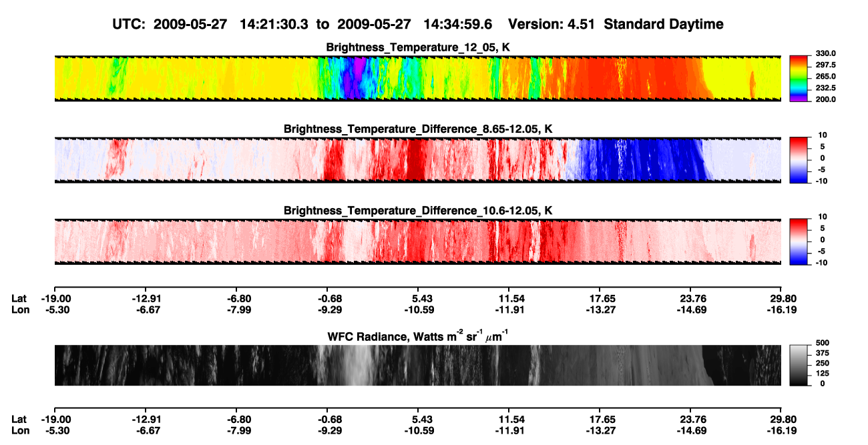Click longitude -16.19 on axis above WFC title

[782, 309]
